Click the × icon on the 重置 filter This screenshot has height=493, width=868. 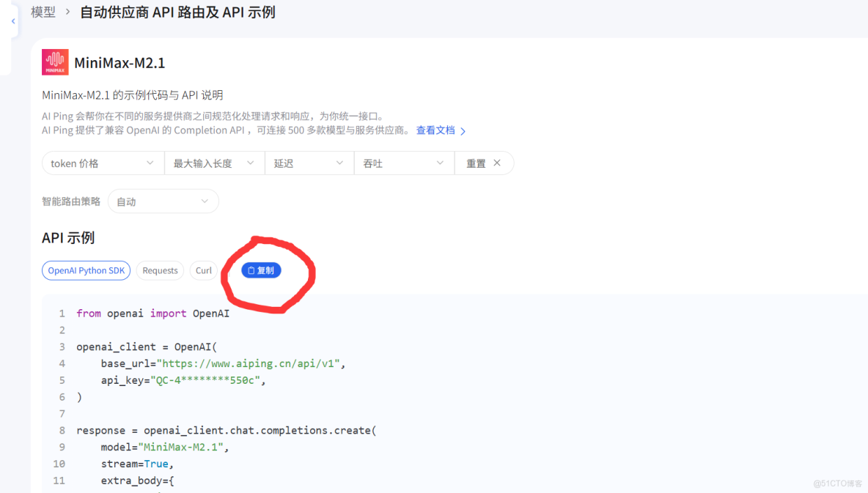click(498, 163)
